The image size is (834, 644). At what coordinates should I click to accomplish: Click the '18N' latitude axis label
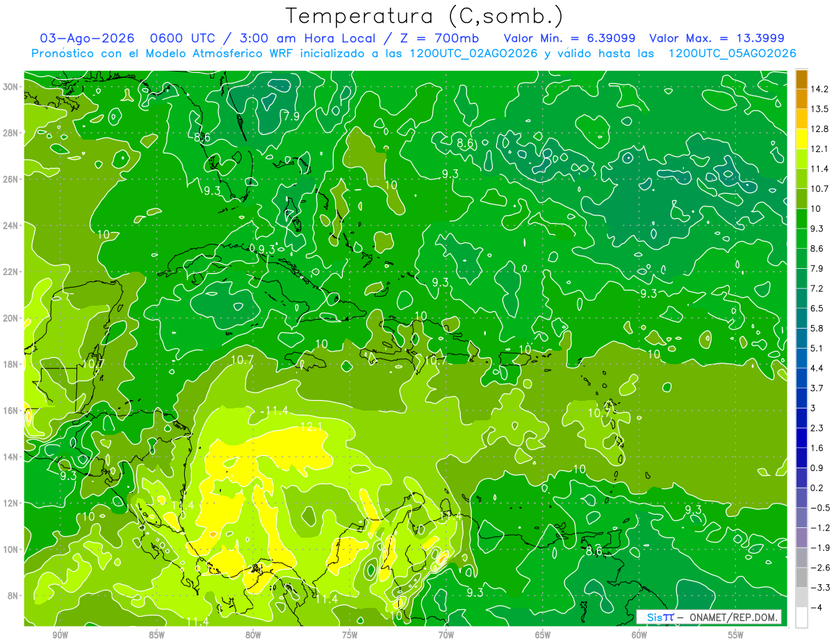click(x=11, y=364)
